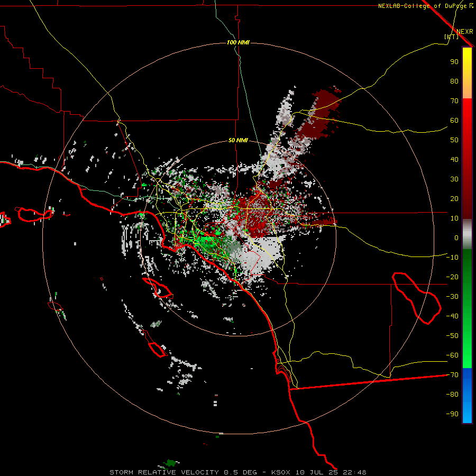
Task: Click the 50 NMI range ring label
Action: pyautogui.click(x=238, y=140)
